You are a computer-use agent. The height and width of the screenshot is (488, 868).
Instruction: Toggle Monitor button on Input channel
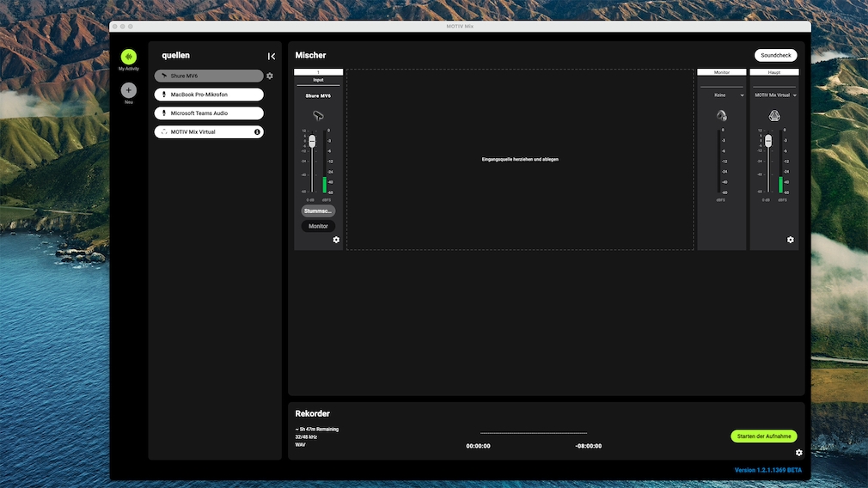(x=318, y=226)
